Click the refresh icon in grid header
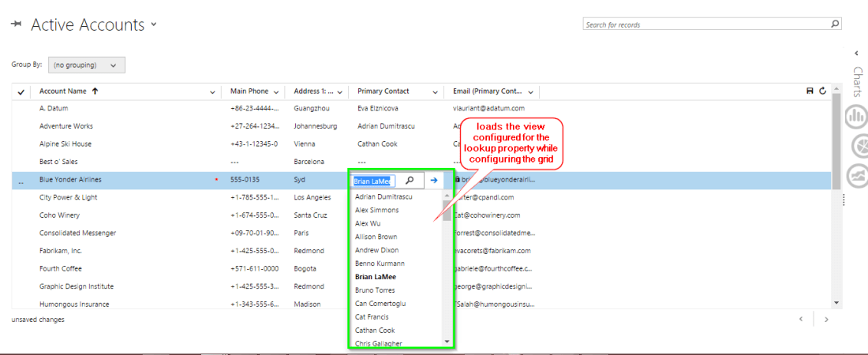Viewport: 868px width, 355px height. point(822,92)
